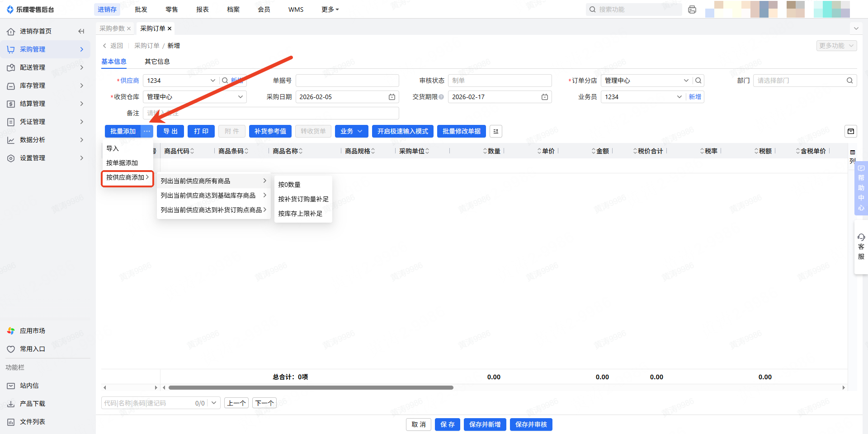Click the 批量添加 more options ellipsis
Viewport: 868px width, 434px height.
click(x=147, y=131)
